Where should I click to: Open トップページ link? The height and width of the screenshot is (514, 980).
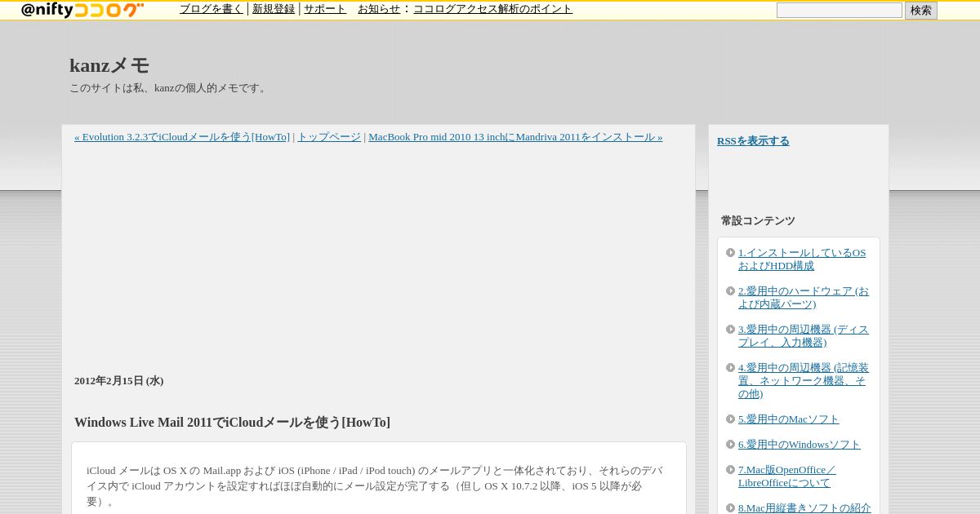coord(329,137)
